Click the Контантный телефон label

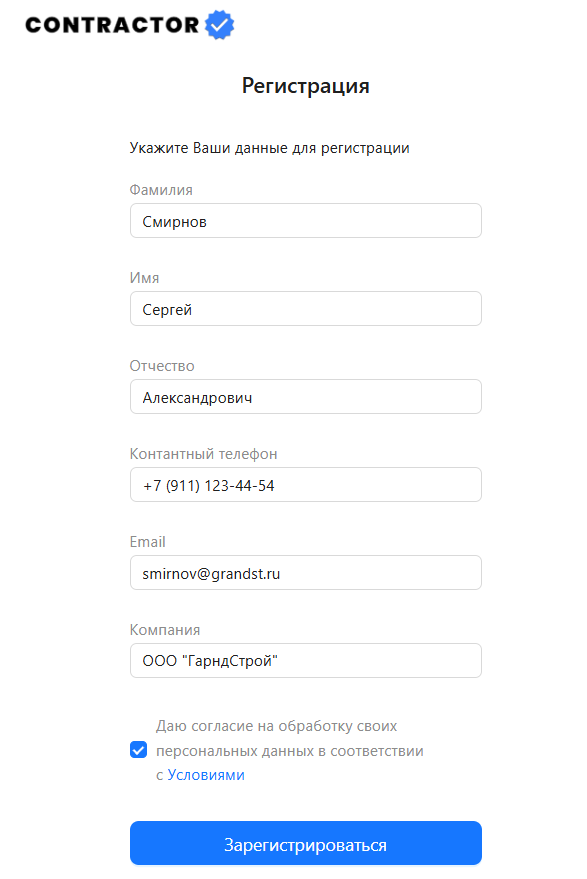(204, 454)
